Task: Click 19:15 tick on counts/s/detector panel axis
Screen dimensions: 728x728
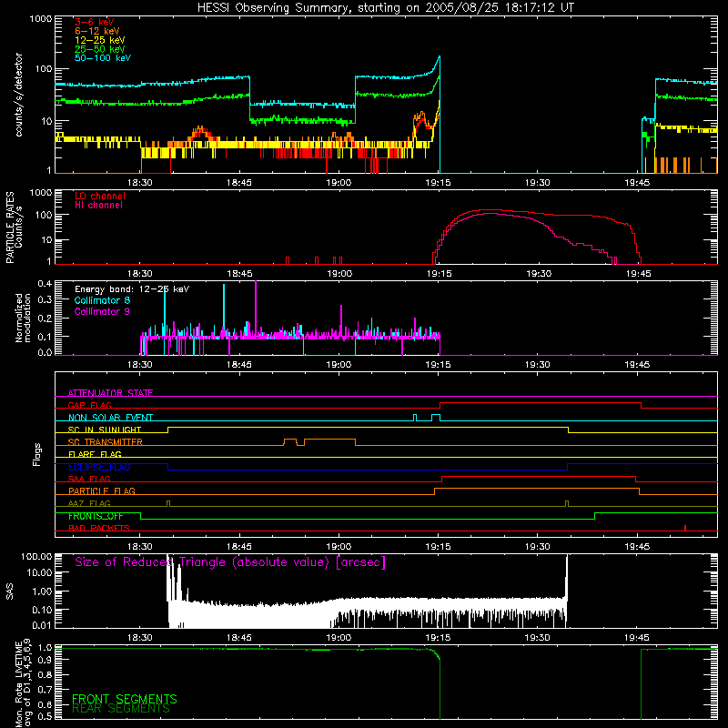Action: coord(439,183)
